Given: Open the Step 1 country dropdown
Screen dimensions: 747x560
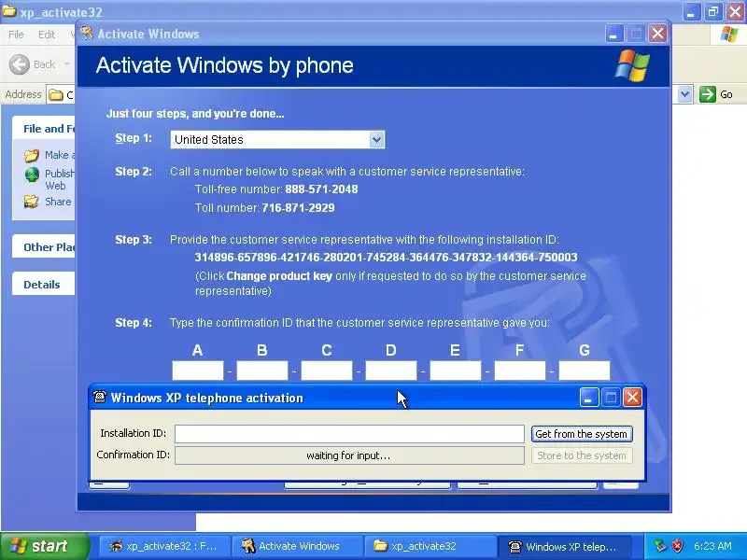Looking at the screenshot, I should point(376,139).
